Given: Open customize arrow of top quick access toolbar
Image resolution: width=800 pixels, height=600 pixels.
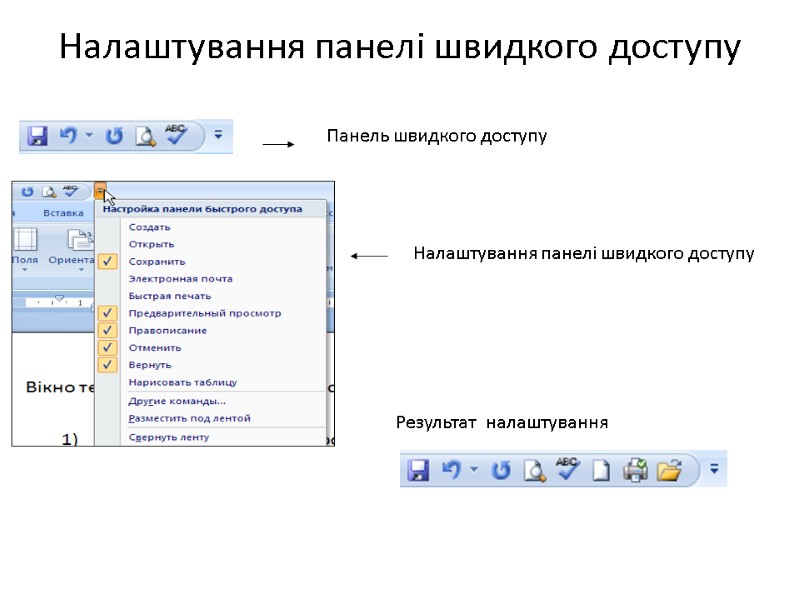Looking at the screenshot, I should coord(218,135).
